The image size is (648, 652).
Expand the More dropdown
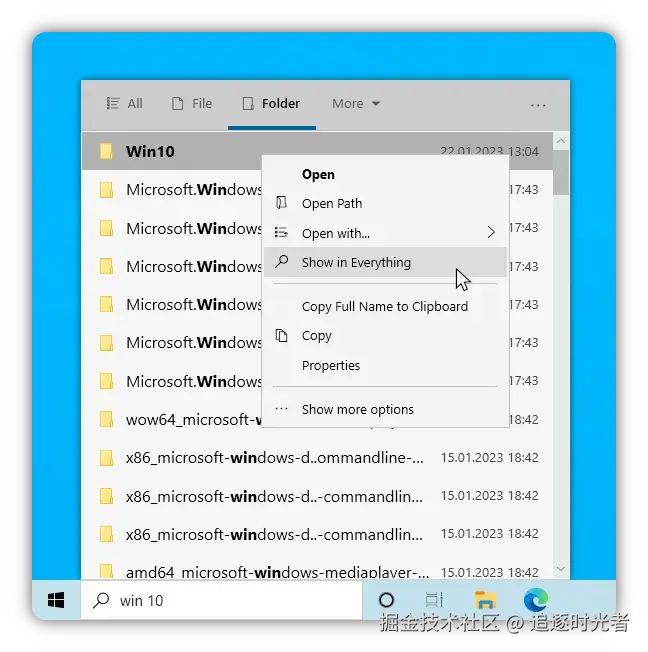(x=356, y=103)
